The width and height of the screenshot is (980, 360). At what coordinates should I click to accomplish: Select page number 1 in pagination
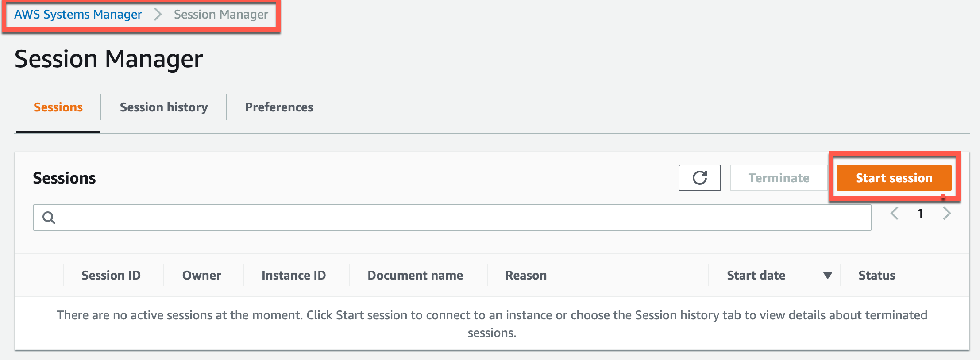pos(920,214)
